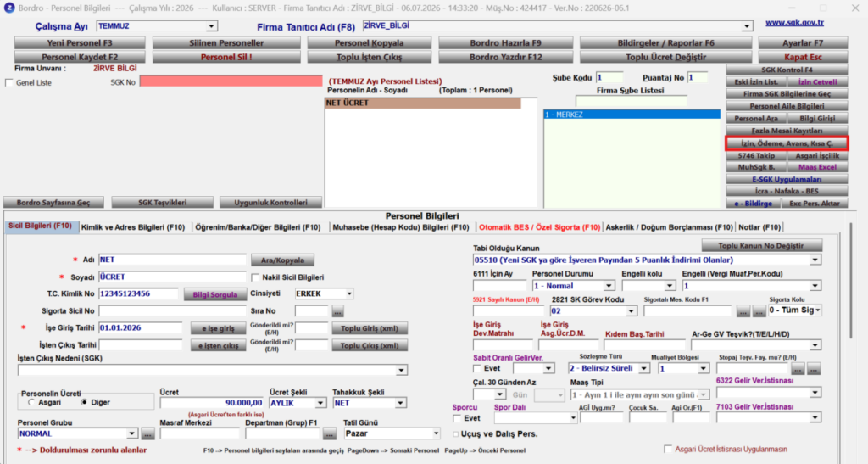Click Yeni Personel F3 button

click(80, 43)
